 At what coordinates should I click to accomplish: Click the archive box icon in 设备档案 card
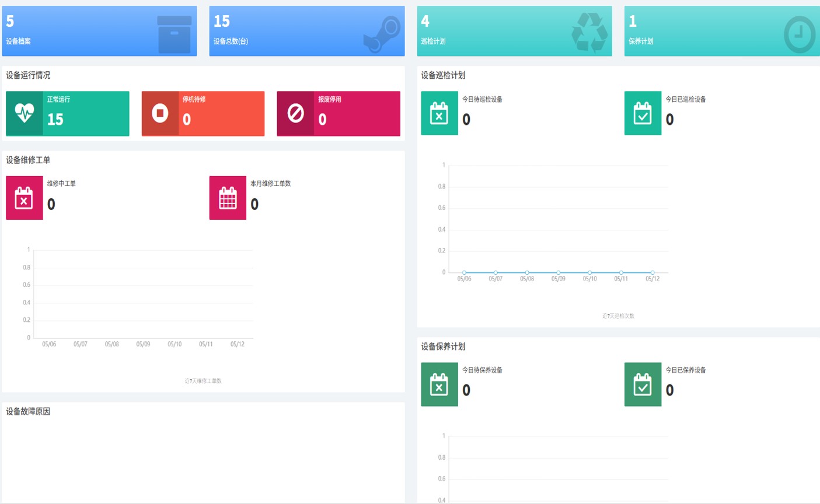point(174,34)
